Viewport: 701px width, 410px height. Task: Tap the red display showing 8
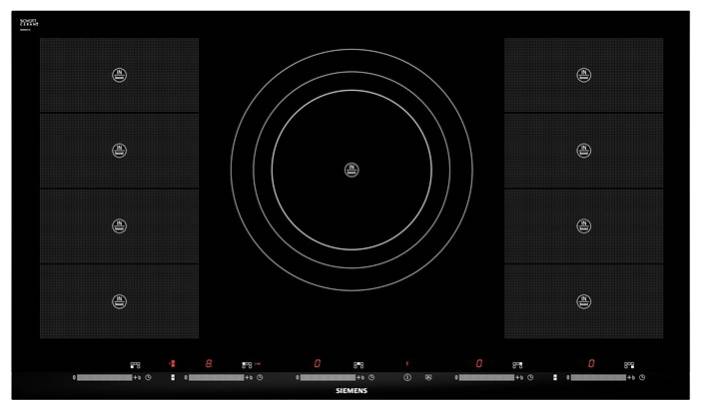click(x=208, y=364)
